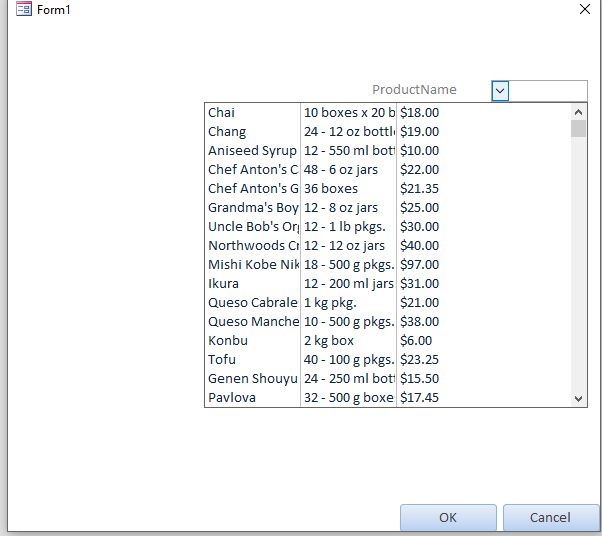Click the 32 - 500 g boxe cell
The image size is (602, 536).
point(349,398)
